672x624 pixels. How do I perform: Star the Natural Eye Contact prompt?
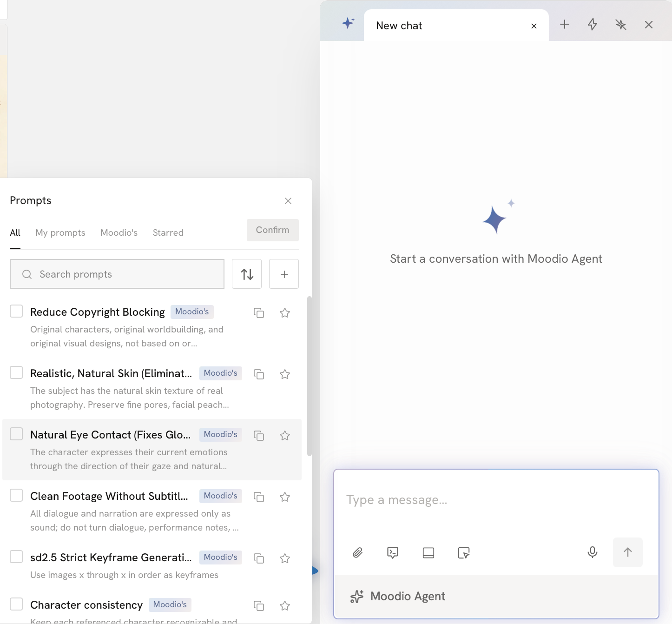285,436
